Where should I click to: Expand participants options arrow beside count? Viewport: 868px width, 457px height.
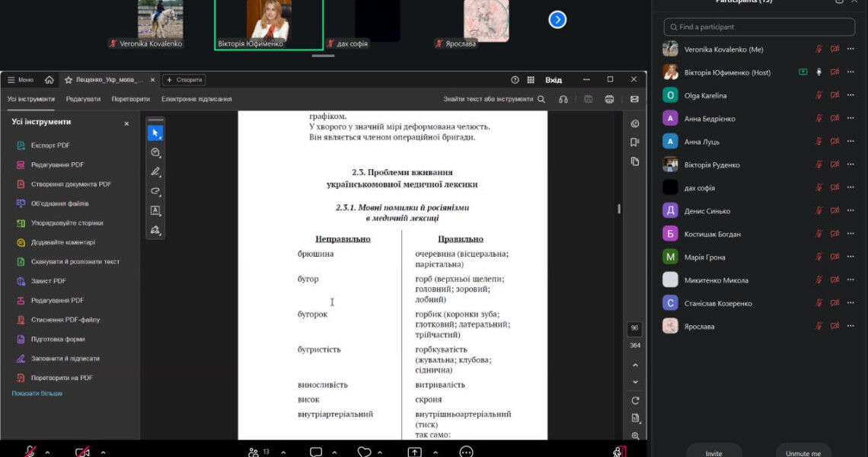283,452
